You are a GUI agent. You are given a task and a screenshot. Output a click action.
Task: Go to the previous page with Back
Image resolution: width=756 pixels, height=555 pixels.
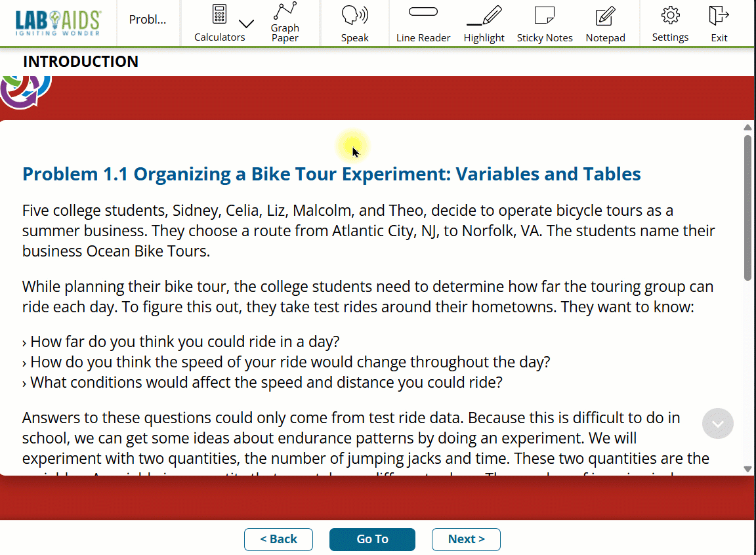[278, 539]
